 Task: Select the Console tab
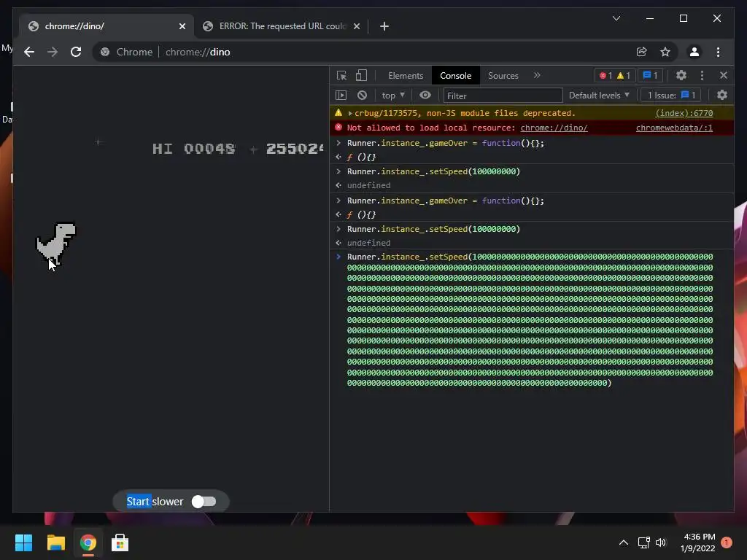455,76
